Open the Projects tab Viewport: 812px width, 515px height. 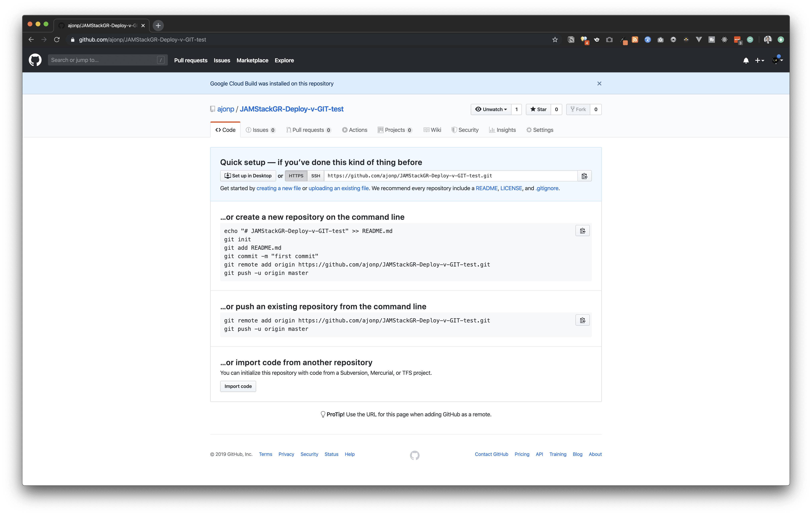[x=395, y=130]
